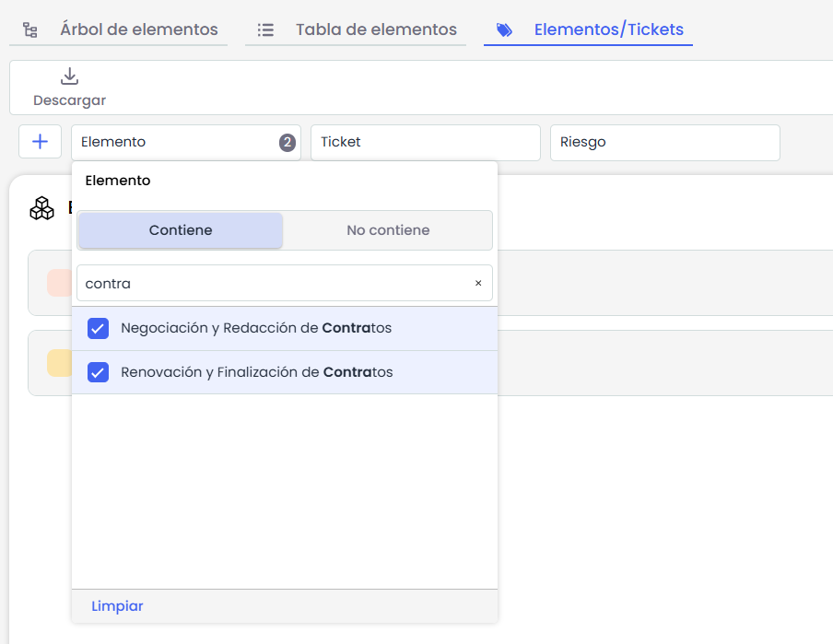Click the red color tag on first card
The height and width of the screenshot is (644, 833).
tap(59, 283)
